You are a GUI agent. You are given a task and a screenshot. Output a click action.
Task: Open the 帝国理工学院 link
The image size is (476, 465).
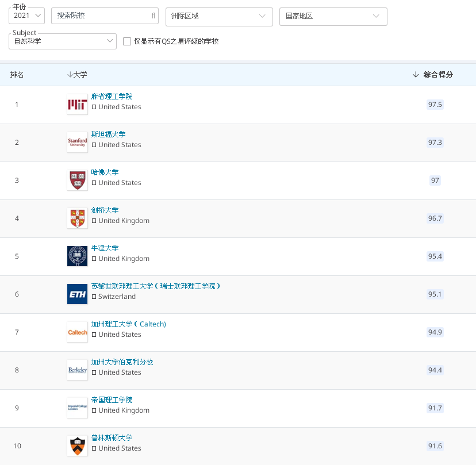112,400
